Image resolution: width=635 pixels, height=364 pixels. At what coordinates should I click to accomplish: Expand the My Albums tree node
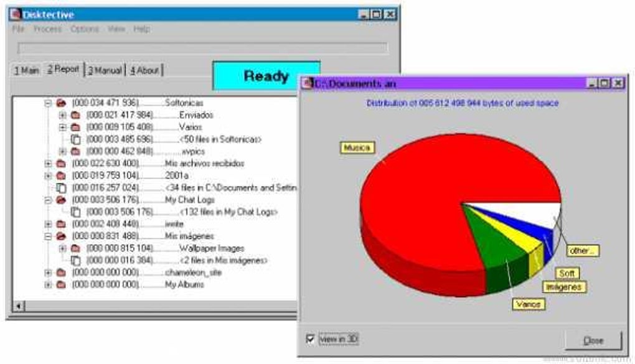48,284
